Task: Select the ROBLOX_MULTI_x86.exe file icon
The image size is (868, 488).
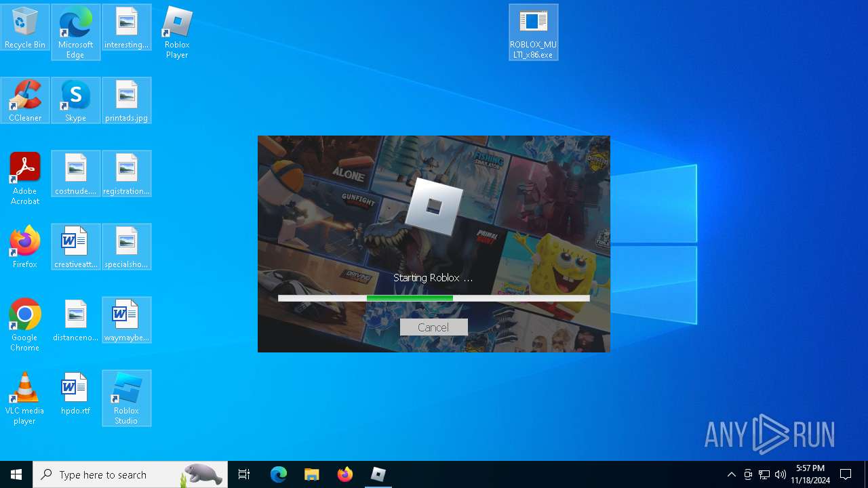Action: pos(534,33)
